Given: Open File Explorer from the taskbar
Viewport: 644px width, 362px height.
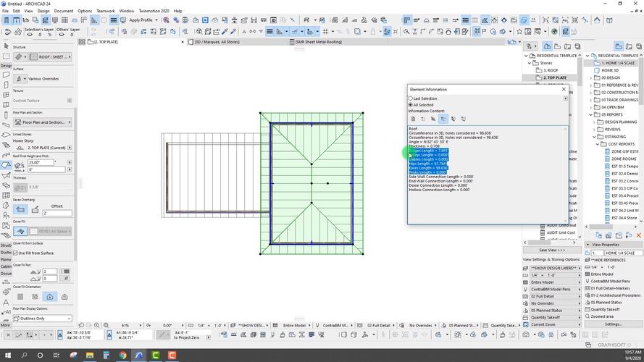Looking at the screenshot, I should [x=90, y=355].
